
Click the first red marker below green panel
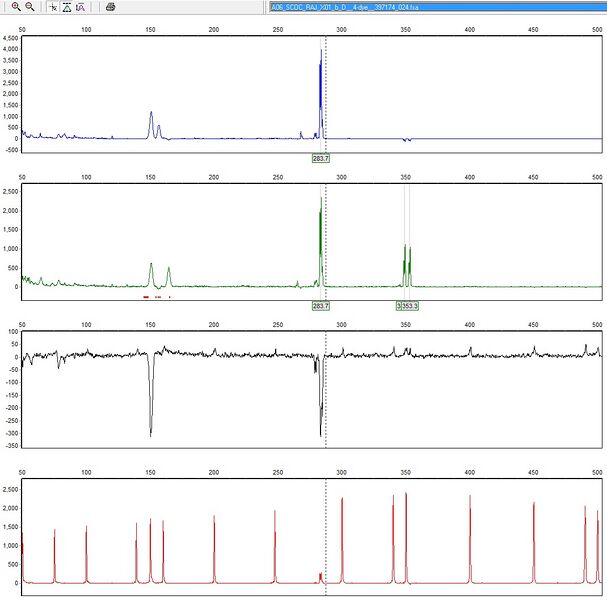pyautogui.click(x=146, y=297)
